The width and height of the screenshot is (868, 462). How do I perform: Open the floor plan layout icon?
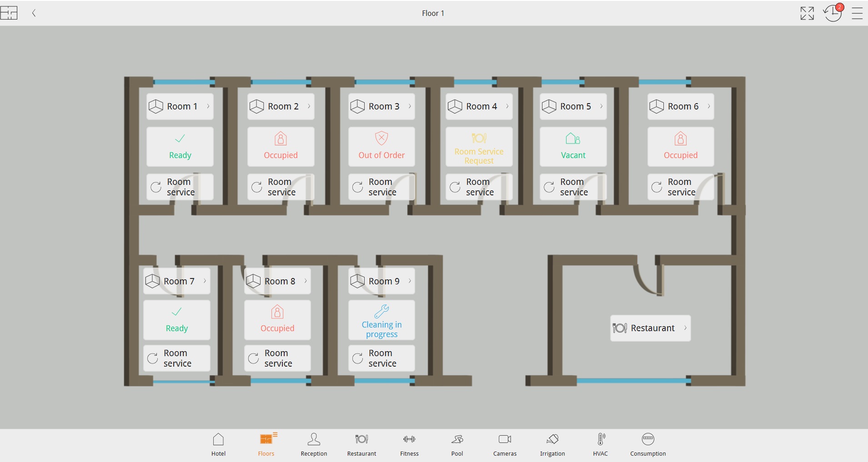tap(9, 13)
